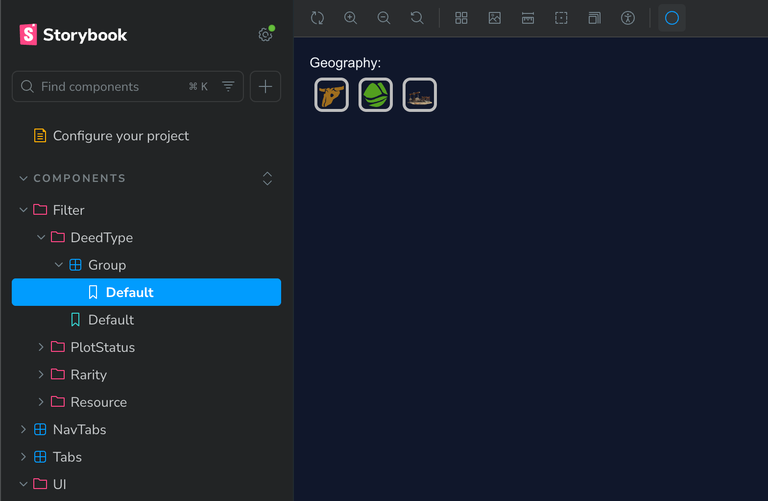Click the expand/collapse all arrows button
768x501 pixels.
pyautogui.click(x=267, y=178)
